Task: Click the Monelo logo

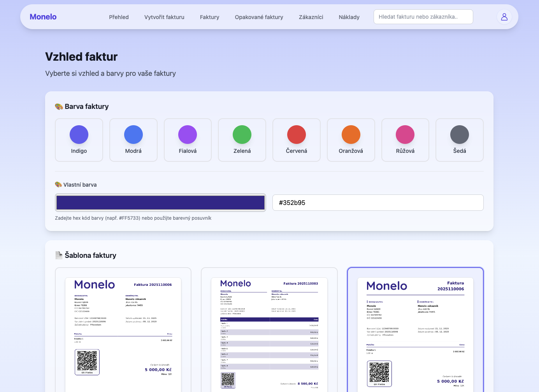Action: (43, 17)
